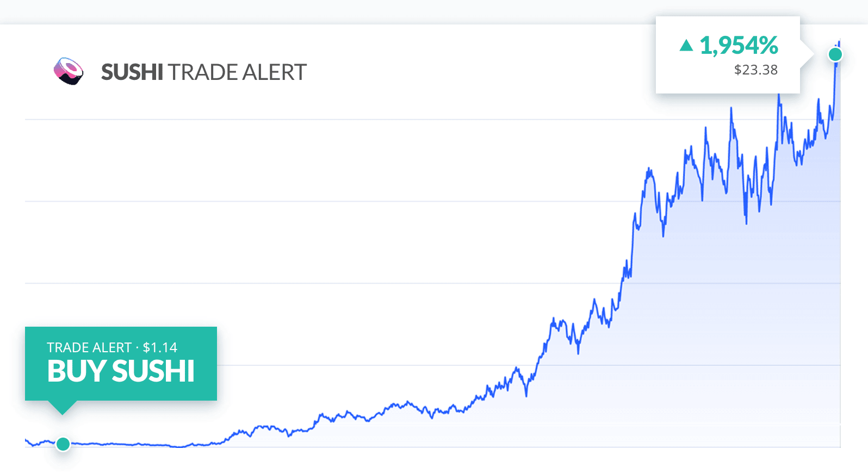Screen dimensions: 868x474
Task: Select the teal marker dot at chart peak
Action: tap(835, 54)
